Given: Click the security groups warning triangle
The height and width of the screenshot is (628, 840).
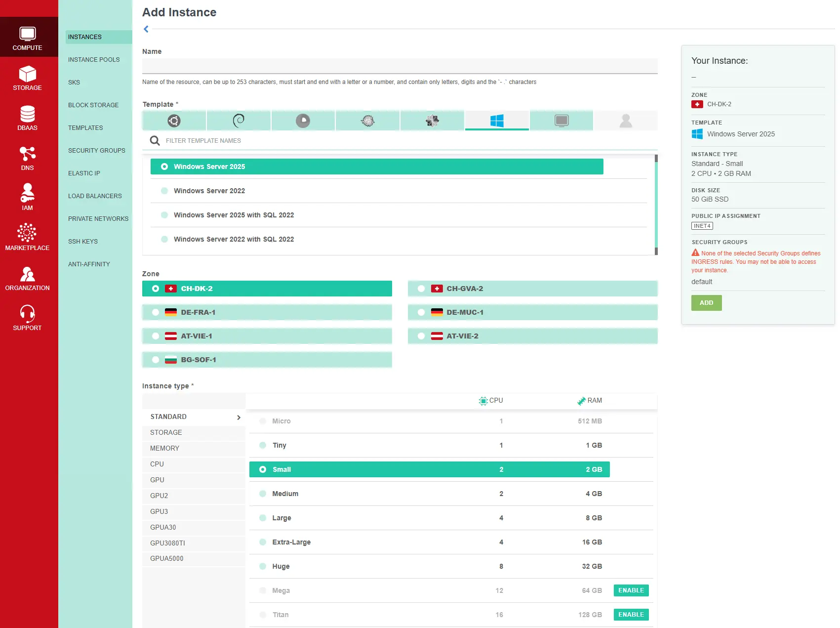Looking at the screenshot, I should (695, 252).
